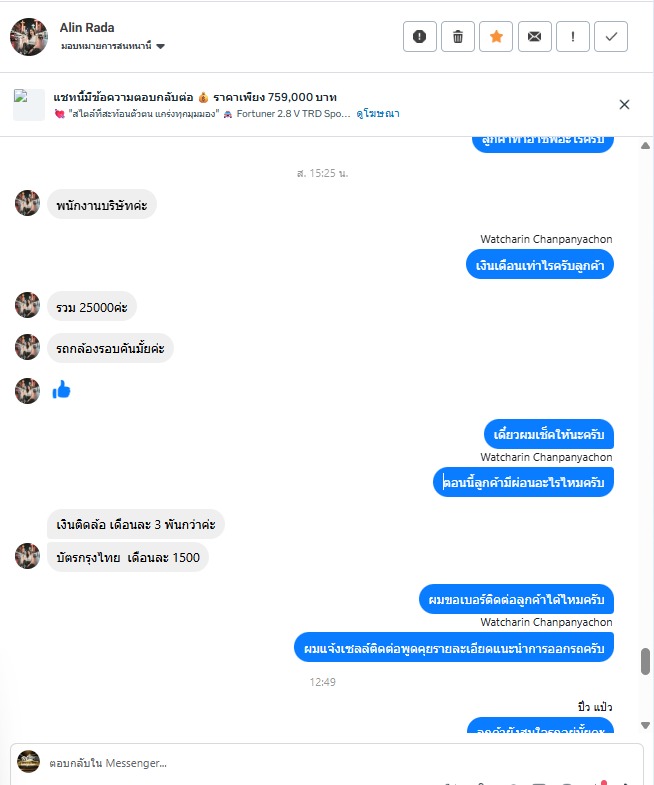Toggle the orange star follow-up marker
Image resolution: width=654 pixels, height=785 pixels.
[x=496, y=37]
